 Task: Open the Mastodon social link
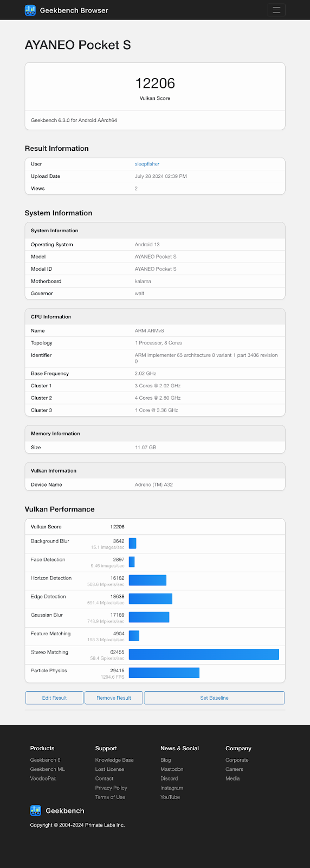pyautogui.click(x=172, y=769)
